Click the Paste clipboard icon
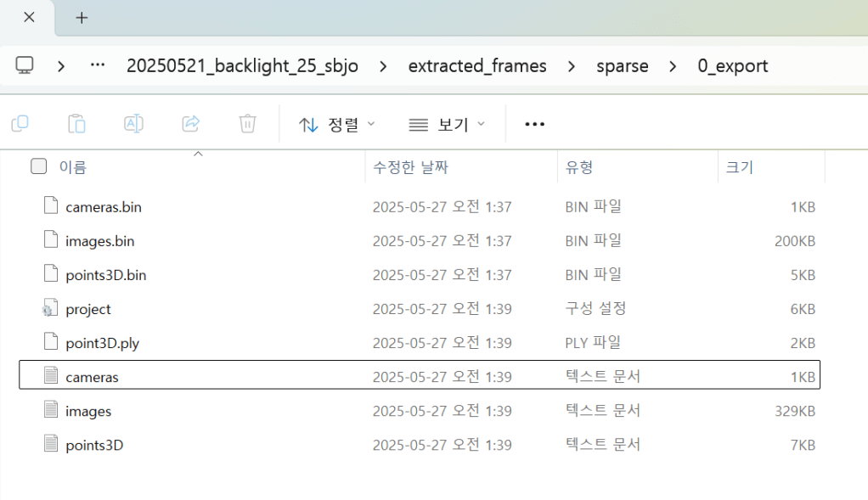Viewport: 868px width, 500px height. tap(76, 124)
